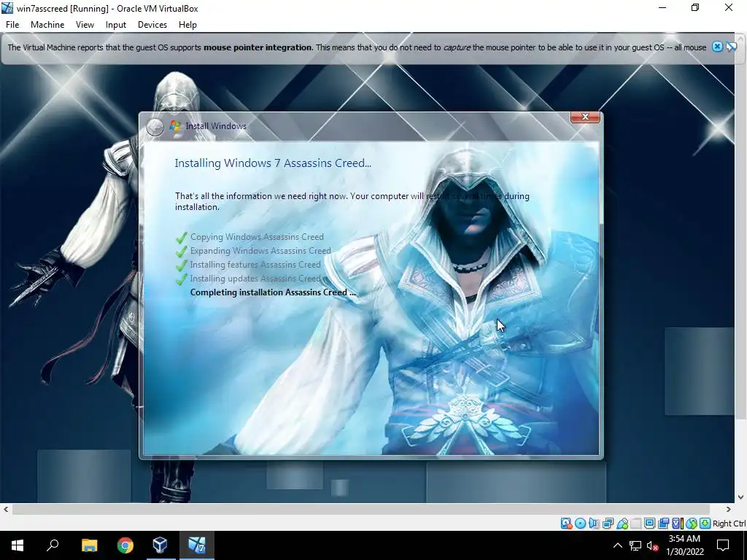The width and height of the screenshot is (747, 560).
Task: Click the CPU virtualization status icon
Action: click(678, 524)
